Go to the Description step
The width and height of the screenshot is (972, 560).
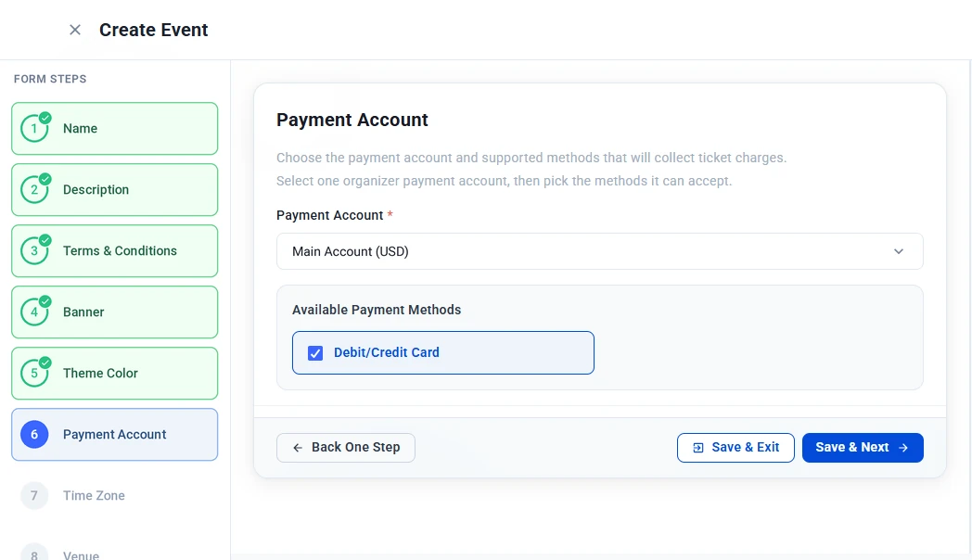click(x=115, y=189)
